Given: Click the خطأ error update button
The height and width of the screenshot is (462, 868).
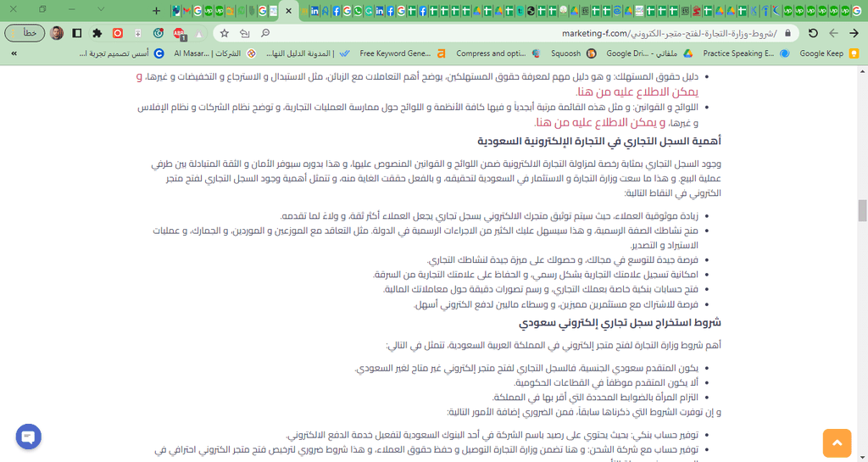Looking at the screenshot, I should pyautogui.click(x=25, y=33).
